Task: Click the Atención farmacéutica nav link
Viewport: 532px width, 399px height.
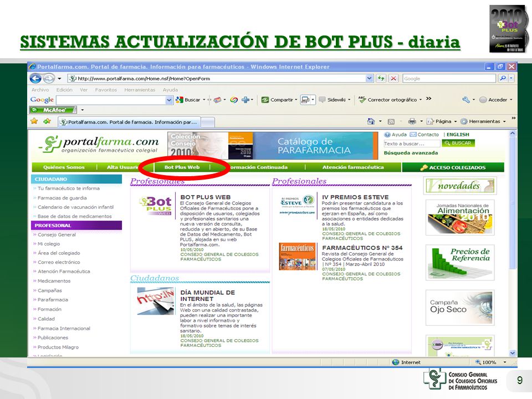Action: [353, 167]
